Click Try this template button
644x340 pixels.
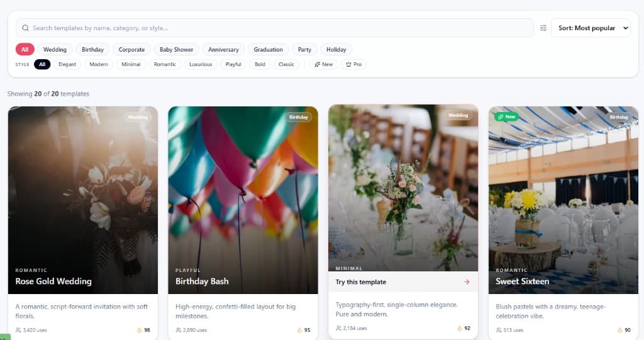point(403,282)
